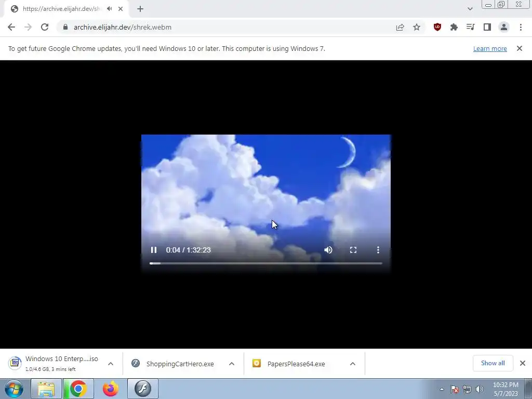Screen dimensions: 532x399
Task: Switch to Chrome in the taskbar
Action: 78,389
